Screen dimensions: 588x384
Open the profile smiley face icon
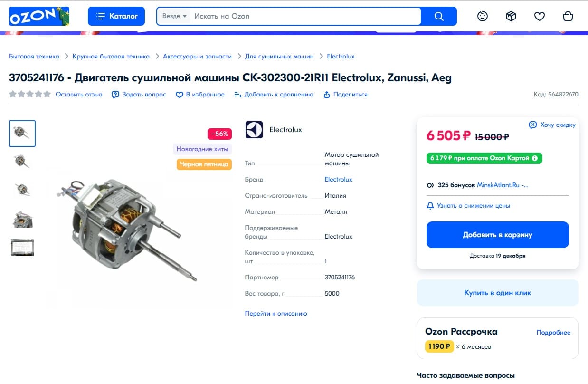(x=483, y=16)
